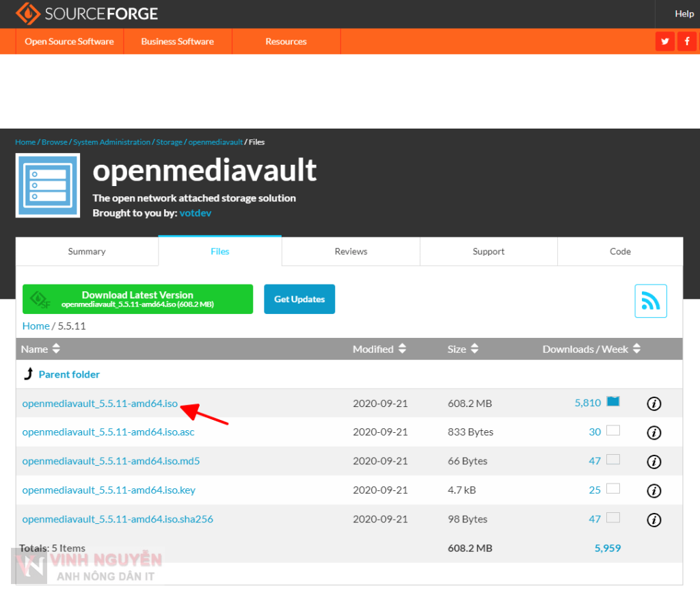Image resolution: width=700 pixels, height=595 pixels.
Task: Click the Download Latest Version button
Action: point(137,299)
